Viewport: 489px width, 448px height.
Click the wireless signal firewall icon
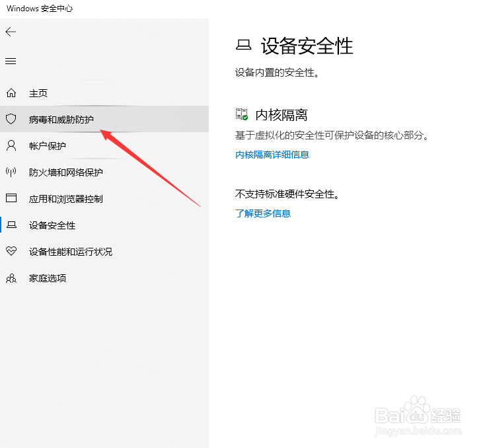click(x=11, y=172)
